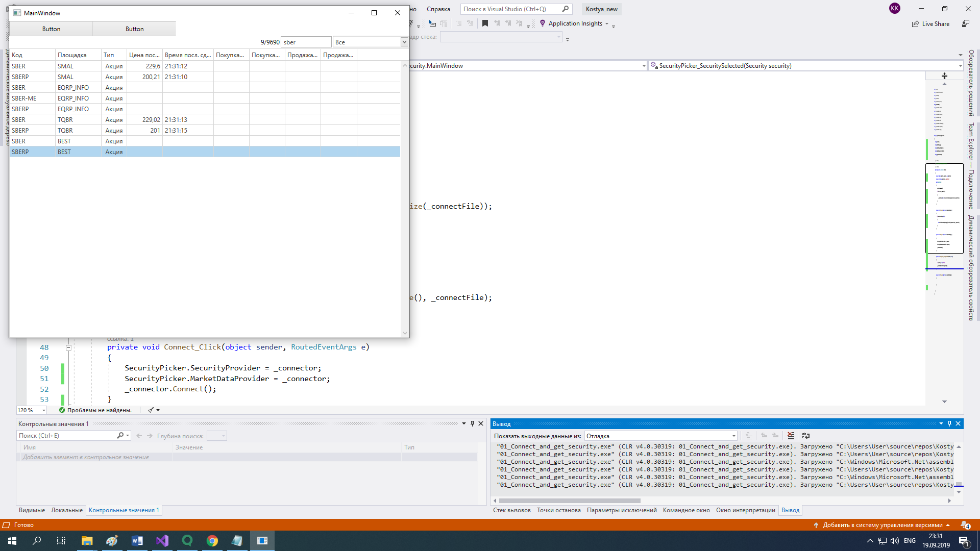Pin the Вывод output panel
Viewport: 980px width, 551px height.
point(949,423)
